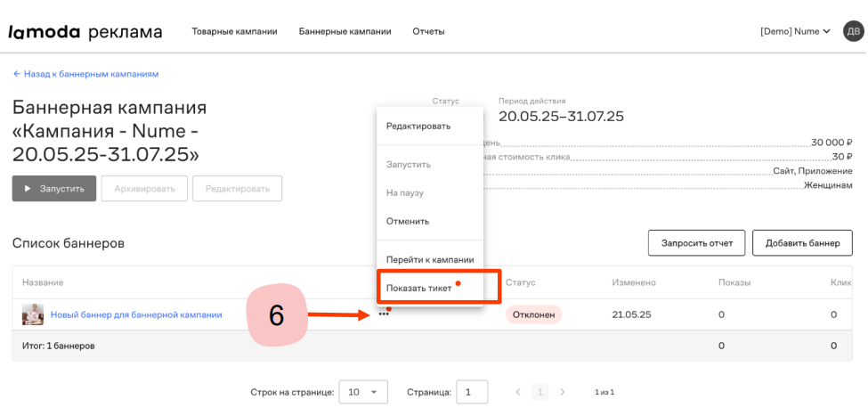Viewport: 868px width, 416px height.
Task: Click the Отклонен status badge
Action: point(533,314)
